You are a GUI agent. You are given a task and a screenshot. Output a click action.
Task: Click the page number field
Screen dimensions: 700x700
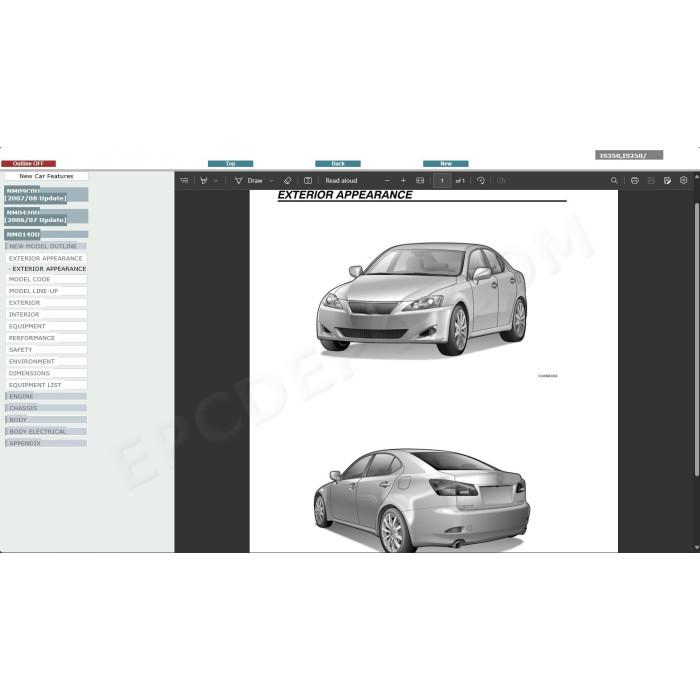coord(442,180)
